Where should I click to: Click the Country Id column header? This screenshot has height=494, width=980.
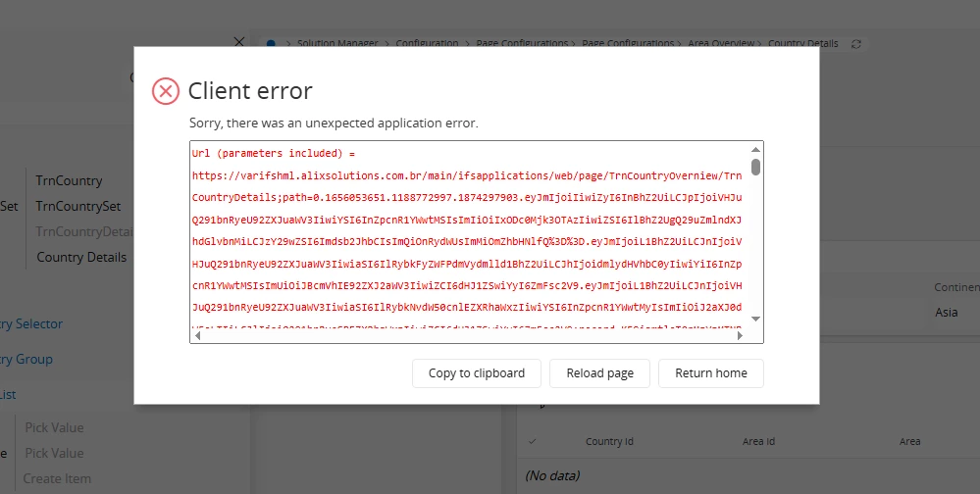[x=609, y=441]
